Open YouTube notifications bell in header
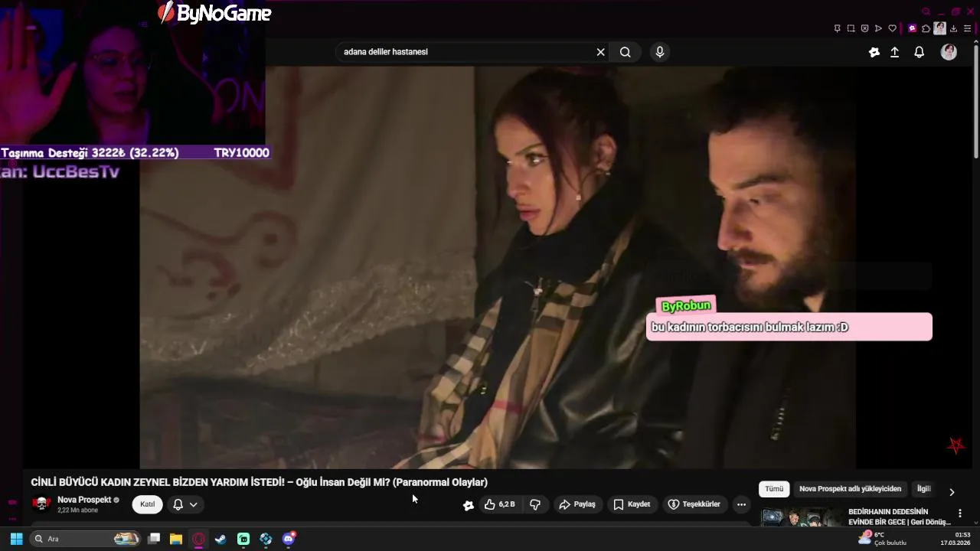 (x=920, y=52)
